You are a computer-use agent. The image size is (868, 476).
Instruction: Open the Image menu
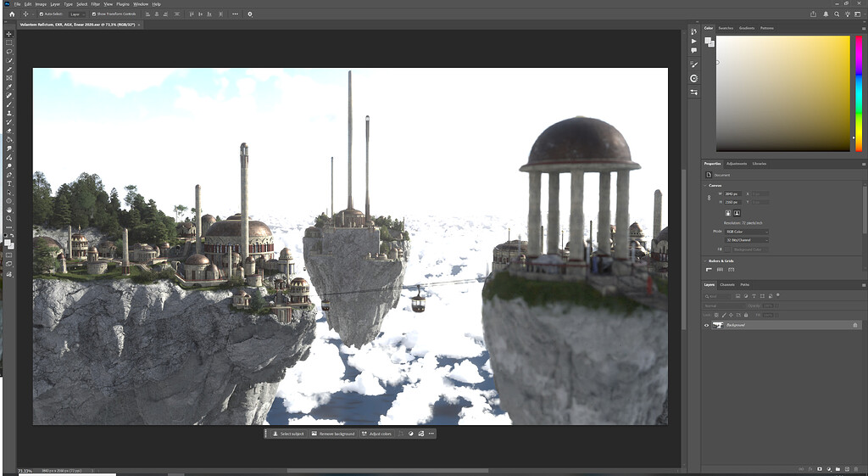coord(41,4)
